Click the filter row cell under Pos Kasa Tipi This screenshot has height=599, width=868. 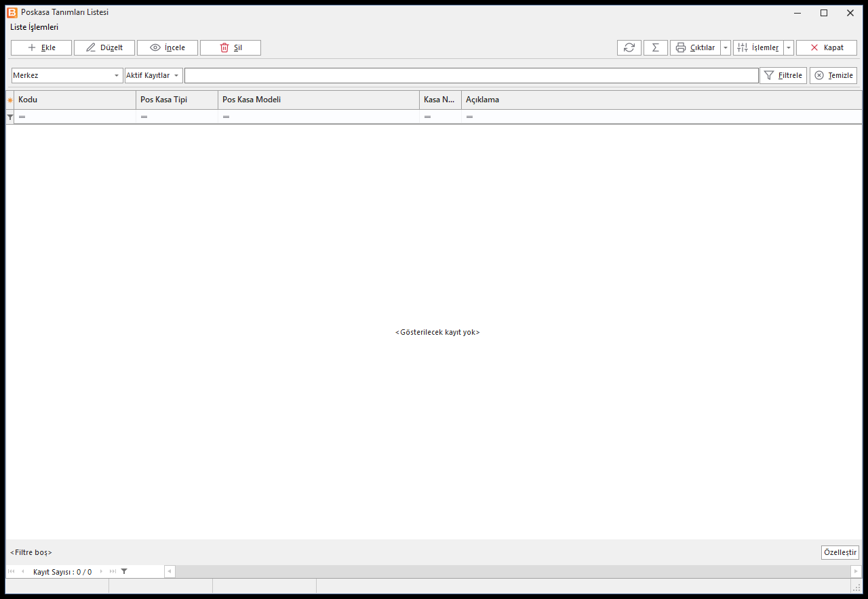coord(177,117)
